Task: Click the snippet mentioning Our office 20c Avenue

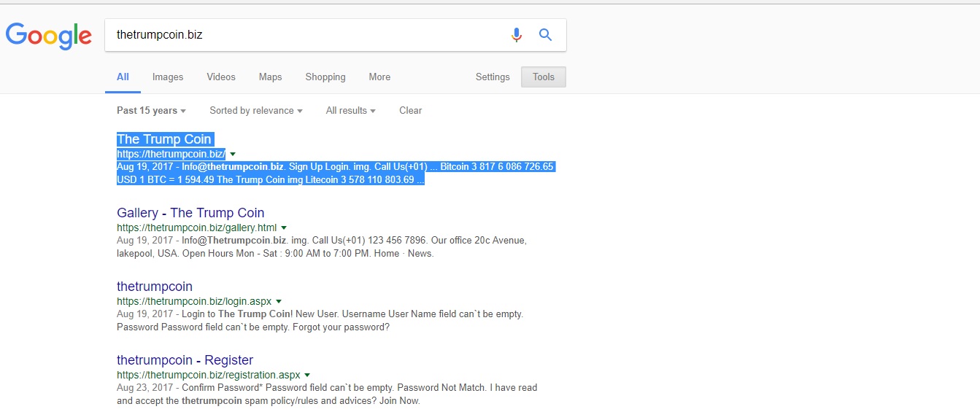Action: [322, 246]
